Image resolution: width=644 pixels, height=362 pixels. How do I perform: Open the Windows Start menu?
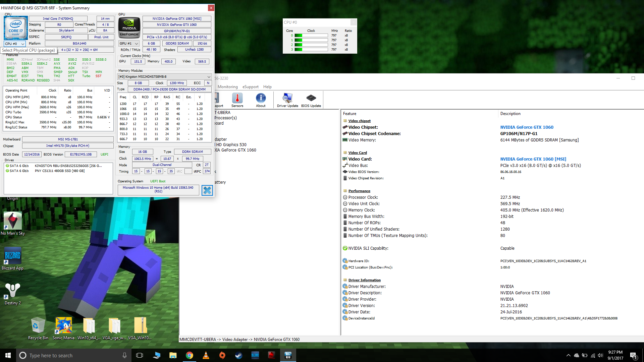(x=8, y=355)
